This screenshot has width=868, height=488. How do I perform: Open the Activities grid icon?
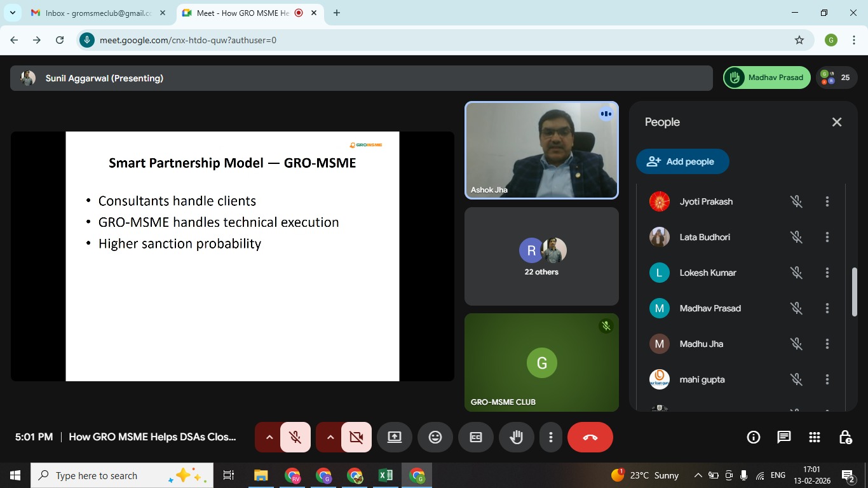(x=815, y=437)
